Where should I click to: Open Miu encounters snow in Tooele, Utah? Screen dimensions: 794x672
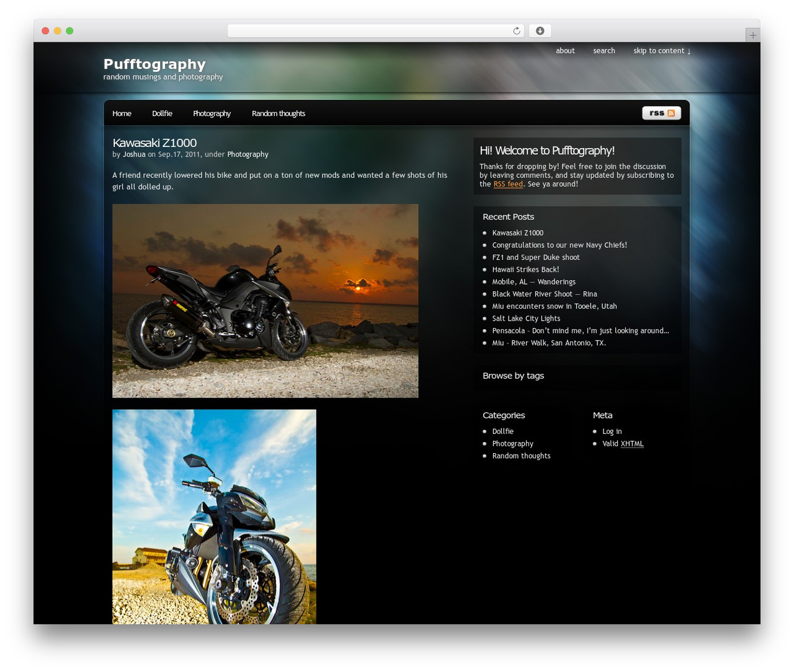coord(555,306)
